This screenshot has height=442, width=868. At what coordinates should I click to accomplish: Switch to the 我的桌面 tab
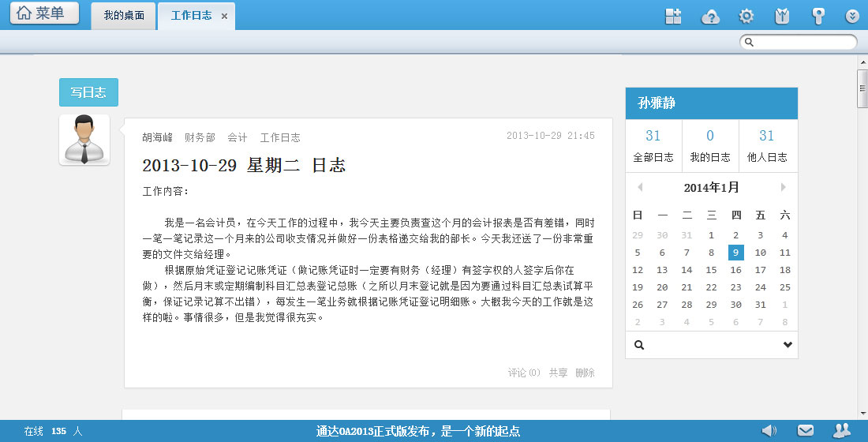point(124,16)
